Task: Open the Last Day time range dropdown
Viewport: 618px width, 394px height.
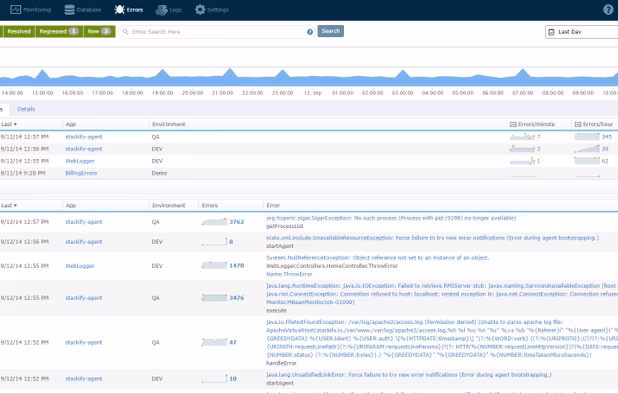Action: click(581, 32)
